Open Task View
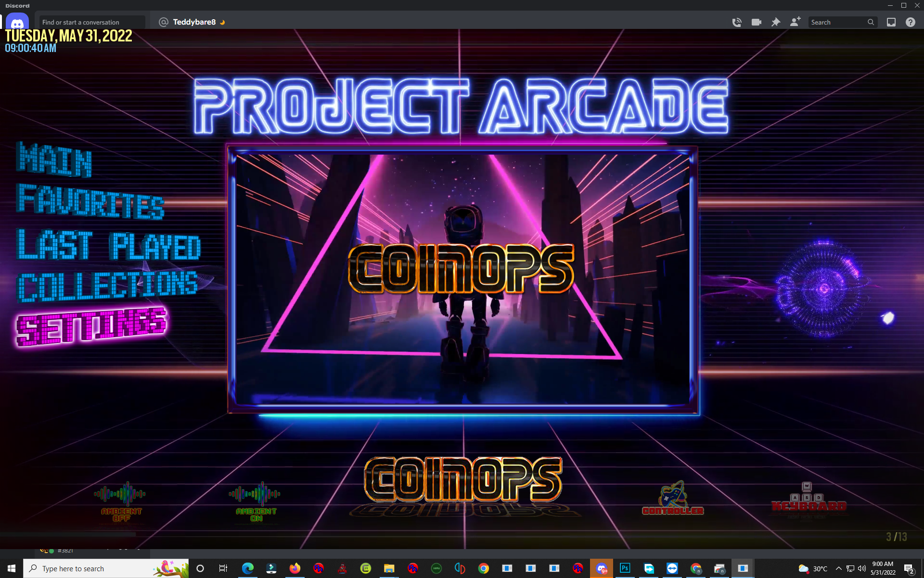This screenshot has width=924, height=578. 223,568
